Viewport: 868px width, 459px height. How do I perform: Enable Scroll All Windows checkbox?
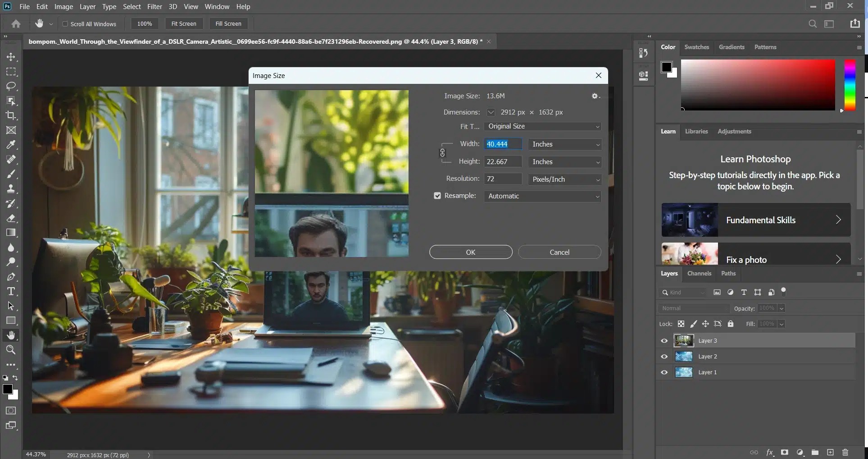[x=65, y=24]
